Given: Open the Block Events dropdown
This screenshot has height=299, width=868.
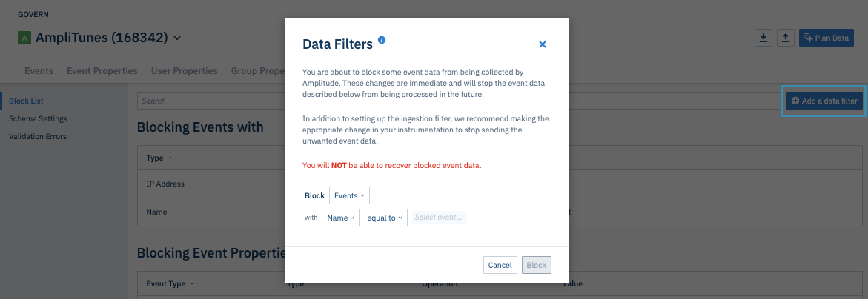Looking at the screenshot, I should [349, 195].
